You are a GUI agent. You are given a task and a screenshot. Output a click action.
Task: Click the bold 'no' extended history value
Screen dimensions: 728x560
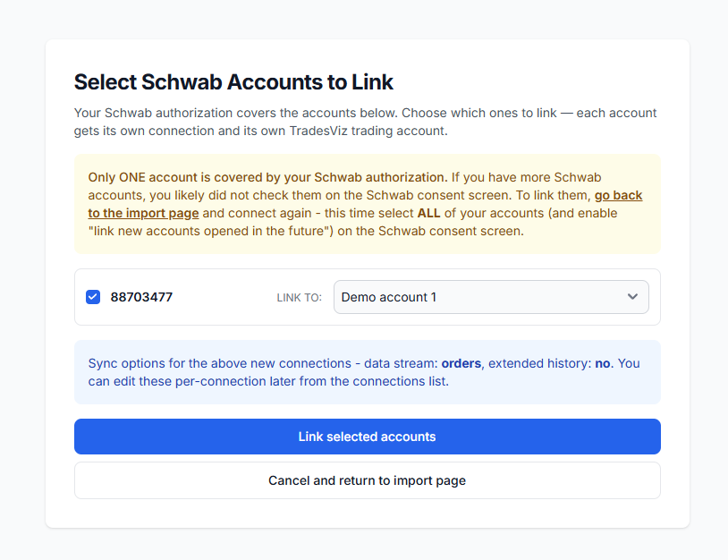pos(603,363)
